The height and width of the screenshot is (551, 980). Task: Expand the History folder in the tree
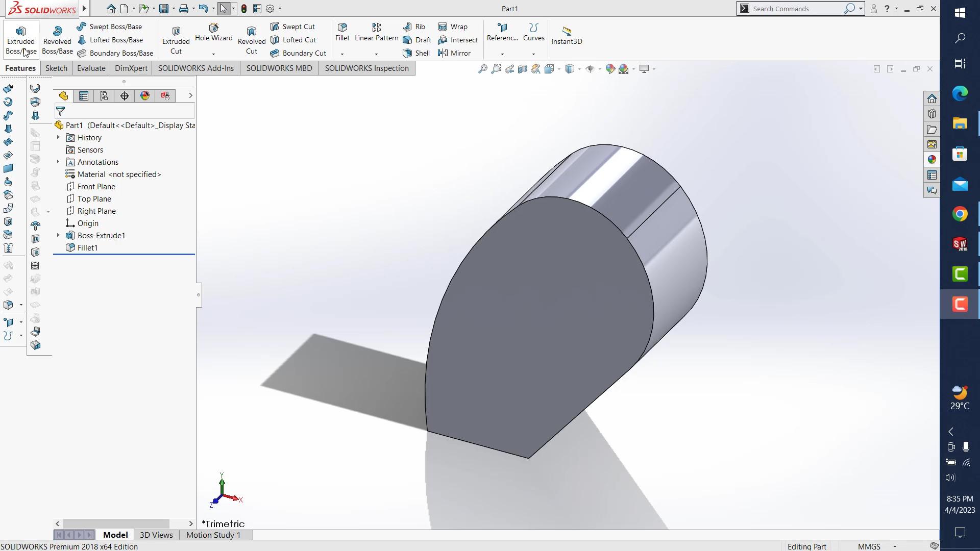[57, 137]
